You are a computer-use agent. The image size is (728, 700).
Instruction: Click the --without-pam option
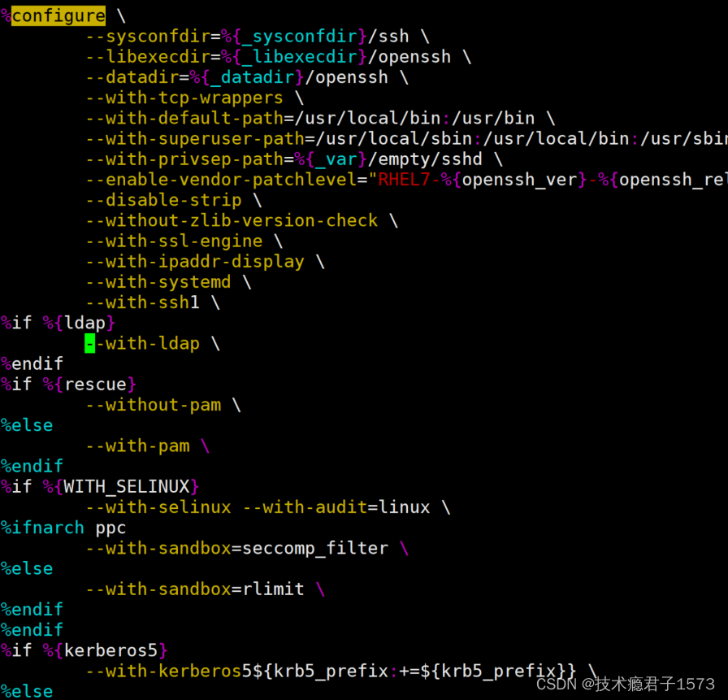[154, 404]
